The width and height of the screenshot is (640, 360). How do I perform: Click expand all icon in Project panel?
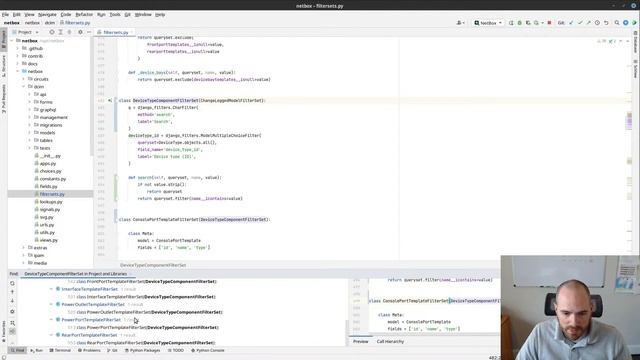[60, 32]
